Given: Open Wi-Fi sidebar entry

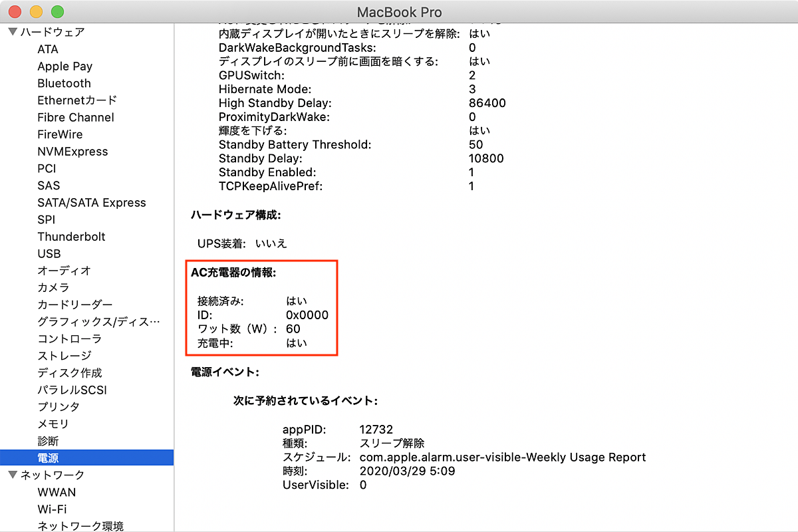Looking at the screenshot, I should click(x=53, y=509).
